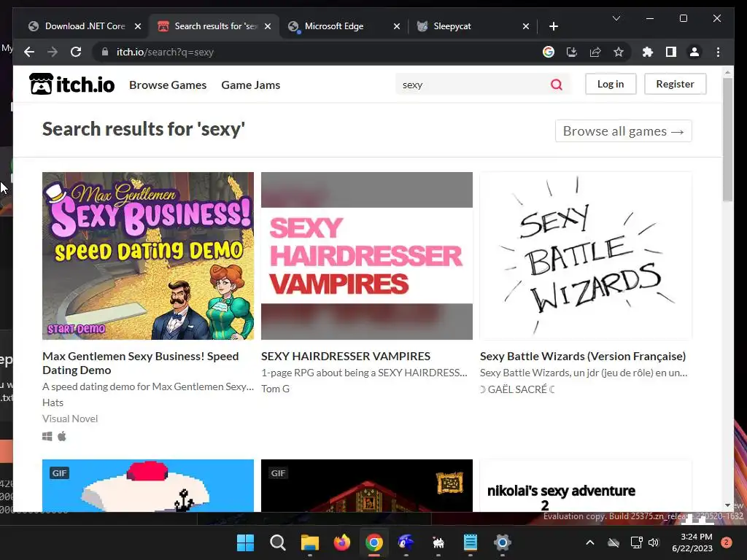Switch to the Sleepycat tab
The width and height of the screenshot is (747, 560).
click(x=472, y=26)
